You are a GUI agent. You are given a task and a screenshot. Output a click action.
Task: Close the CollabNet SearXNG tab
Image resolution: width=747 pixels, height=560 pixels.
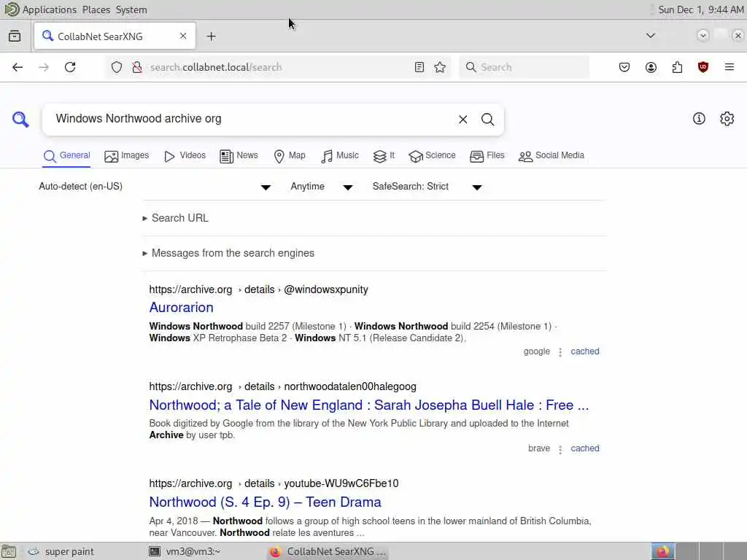183,36
